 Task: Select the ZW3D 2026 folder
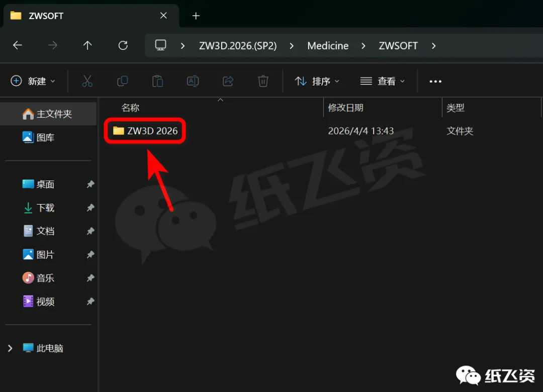pos(145,131)
